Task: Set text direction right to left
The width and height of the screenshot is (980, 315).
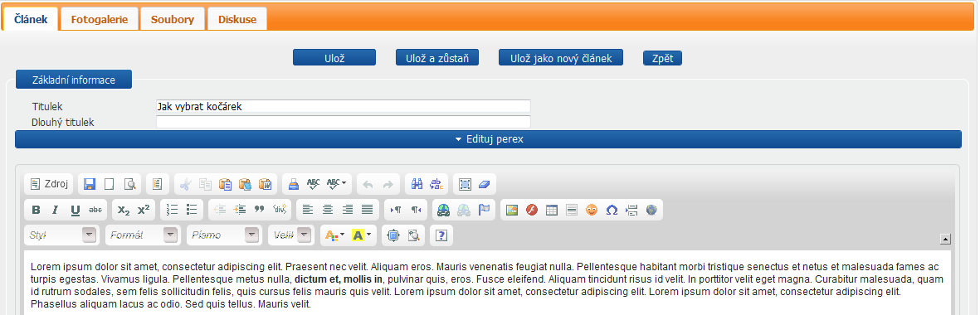Action: coord(416,211)
